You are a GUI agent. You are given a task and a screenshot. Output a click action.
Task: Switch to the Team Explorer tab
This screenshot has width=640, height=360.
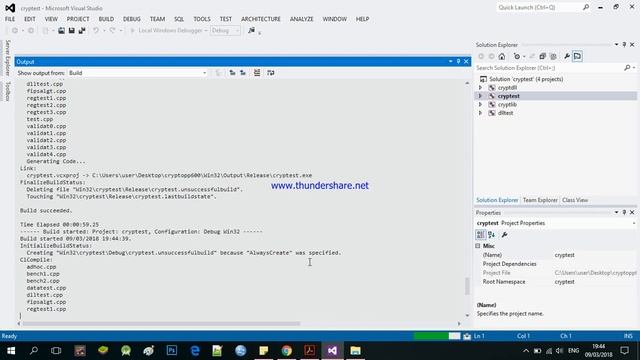click(x=540, y=200)
